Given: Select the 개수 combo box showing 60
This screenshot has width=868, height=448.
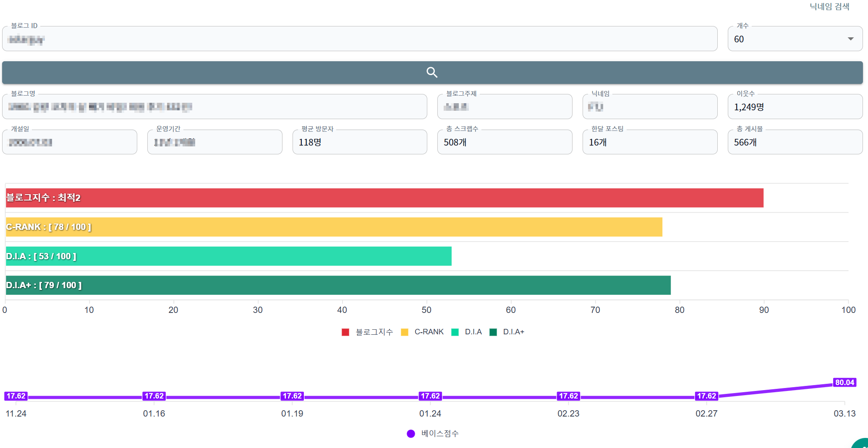Looking at the screenshot, I should point(795,39).
